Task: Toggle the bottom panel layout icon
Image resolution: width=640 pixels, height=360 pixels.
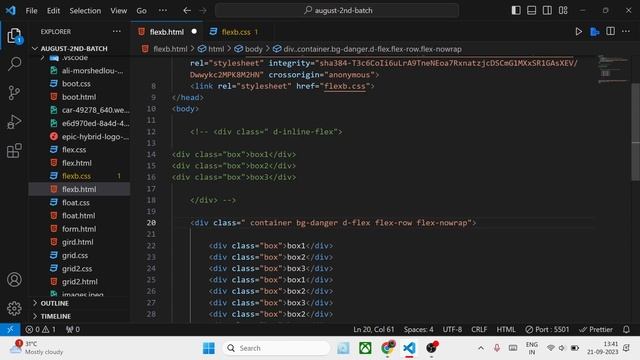Action: [531, 11]
